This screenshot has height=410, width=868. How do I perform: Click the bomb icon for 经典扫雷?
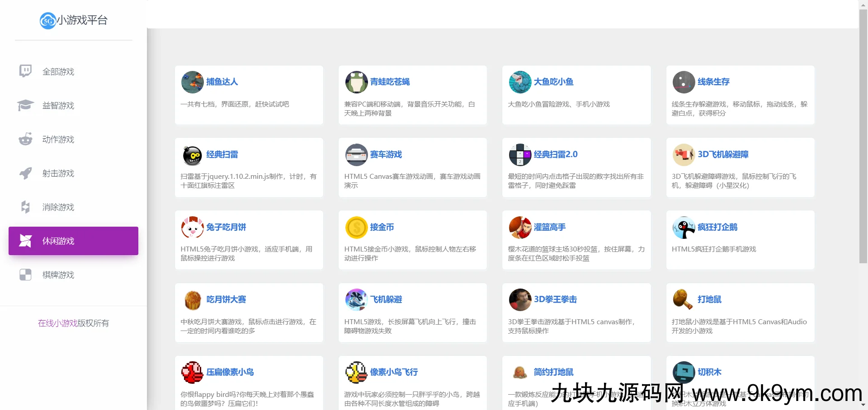(x=192, y=155)
